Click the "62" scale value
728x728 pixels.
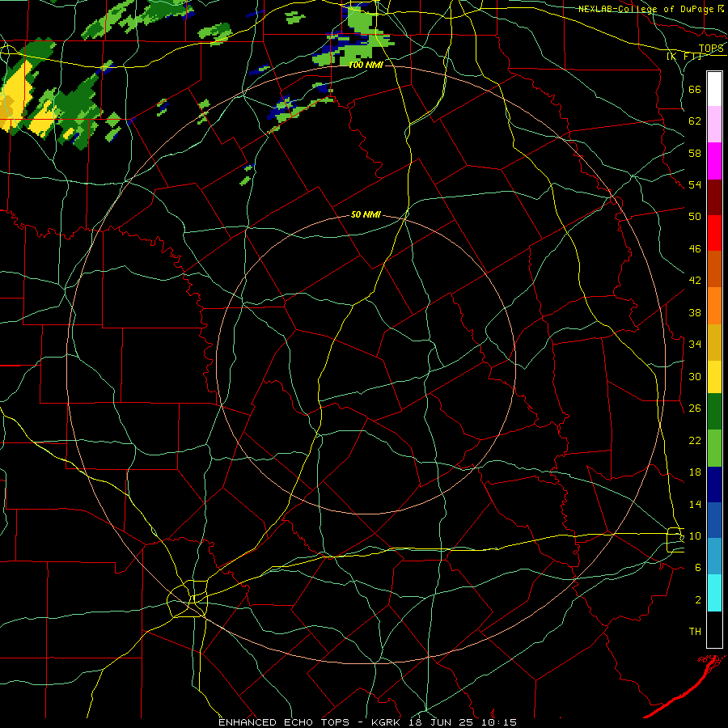(695, 121)
